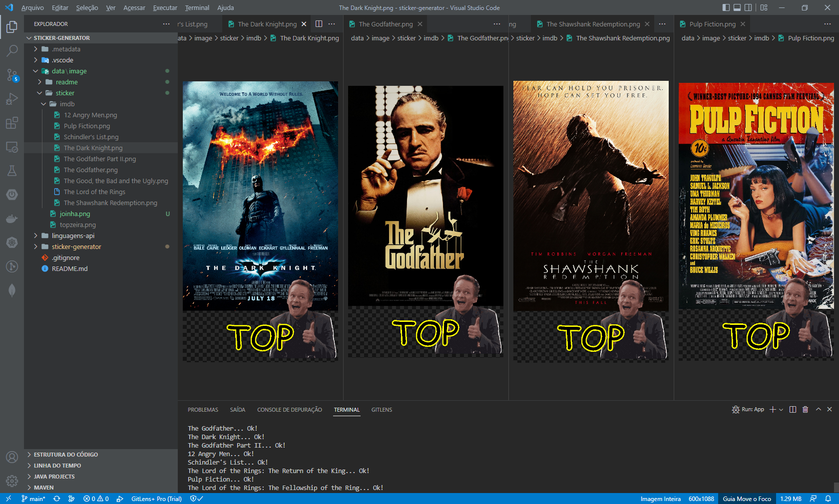Click Imagem Inteira zoom status item

point(660,499)
